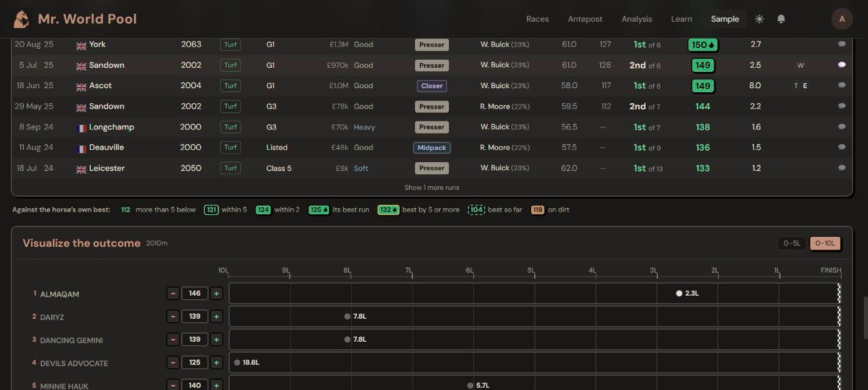Click the W tag on Sandown row
Image resolution: width=868 pixels, height=390 pixels.
click(801, 65)
